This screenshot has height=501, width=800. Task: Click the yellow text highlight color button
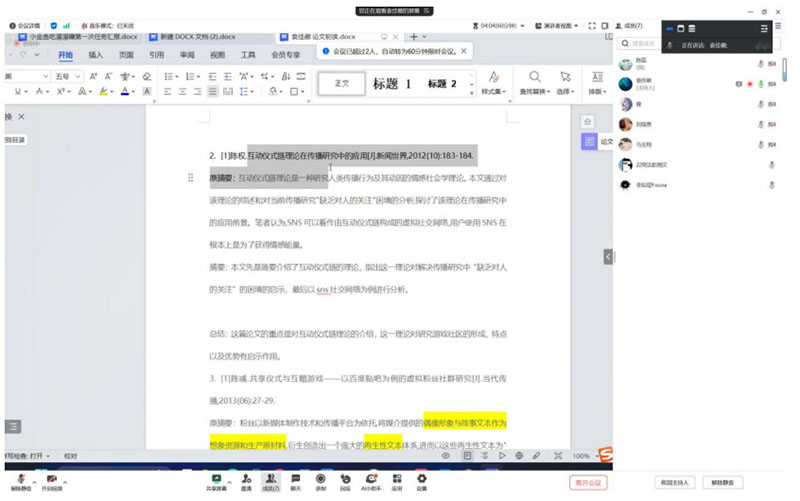pyautogui.click(x=102, y=91)
